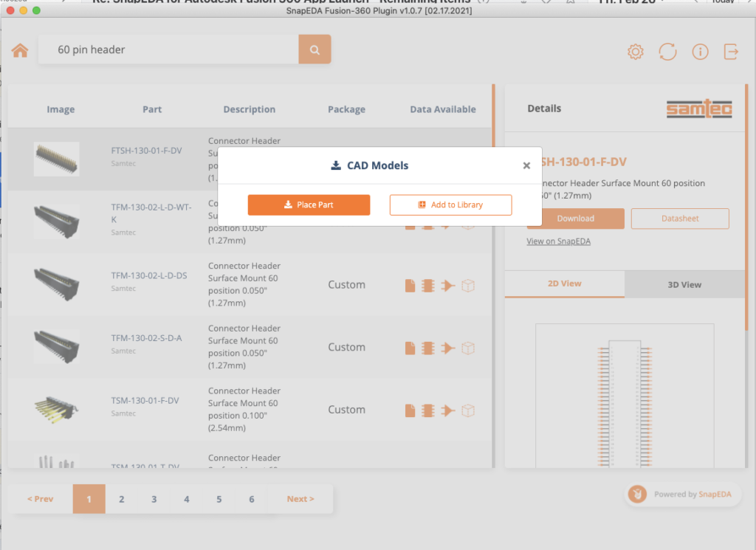The height and width of the screenshot is (550, 756).
Task: Select part name TFM-130-02-L-D-DS
Action: [x=149, y=275]
